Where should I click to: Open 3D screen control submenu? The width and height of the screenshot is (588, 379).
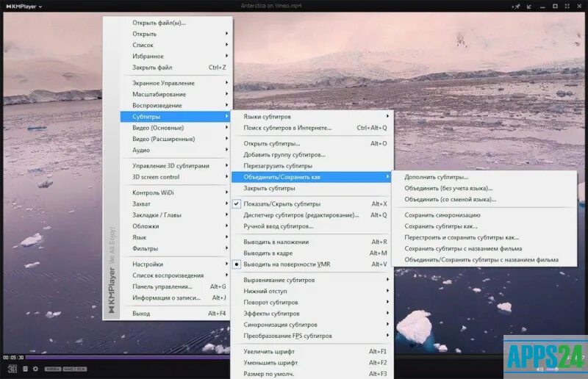(176, 177)
